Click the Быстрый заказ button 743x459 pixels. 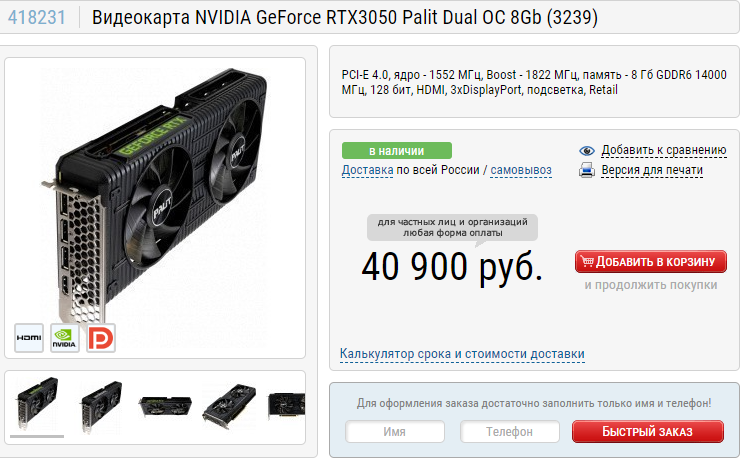[x=648, y=432]
